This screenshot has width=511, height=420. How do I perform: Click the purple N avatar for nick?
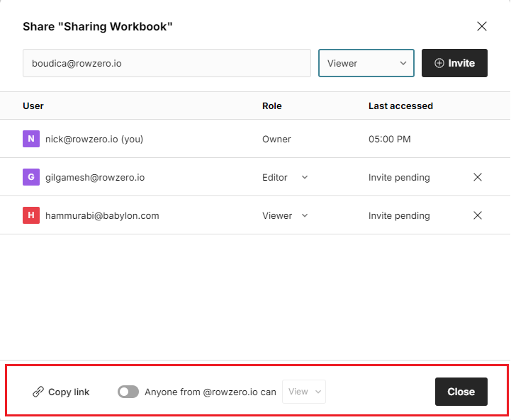[x=30, y=139]
